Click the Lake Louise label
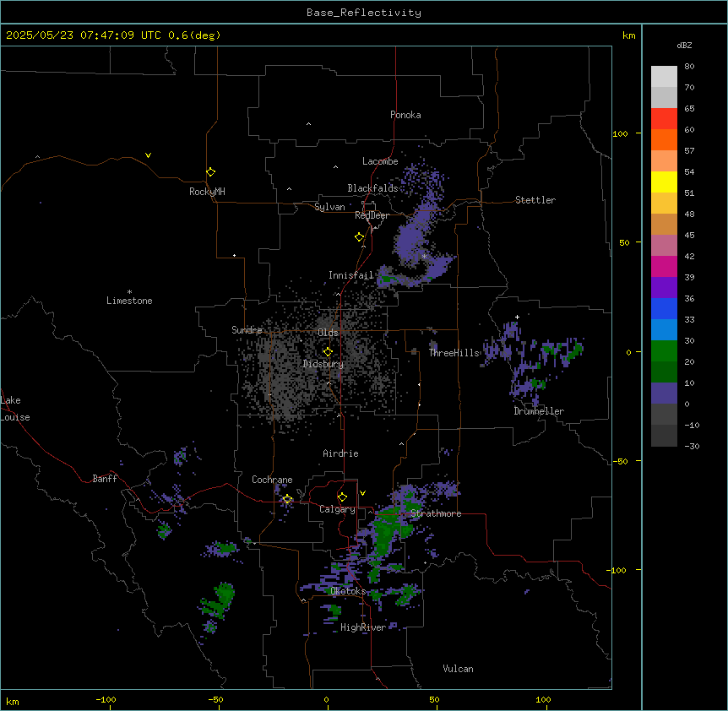This screenshot has width=728, height=711. pyautogui.click(x=15, y=409)
